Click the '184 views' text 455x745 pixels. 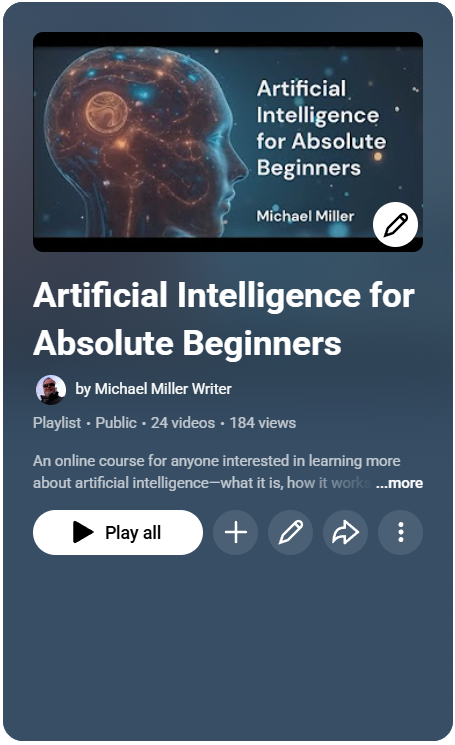263,422
